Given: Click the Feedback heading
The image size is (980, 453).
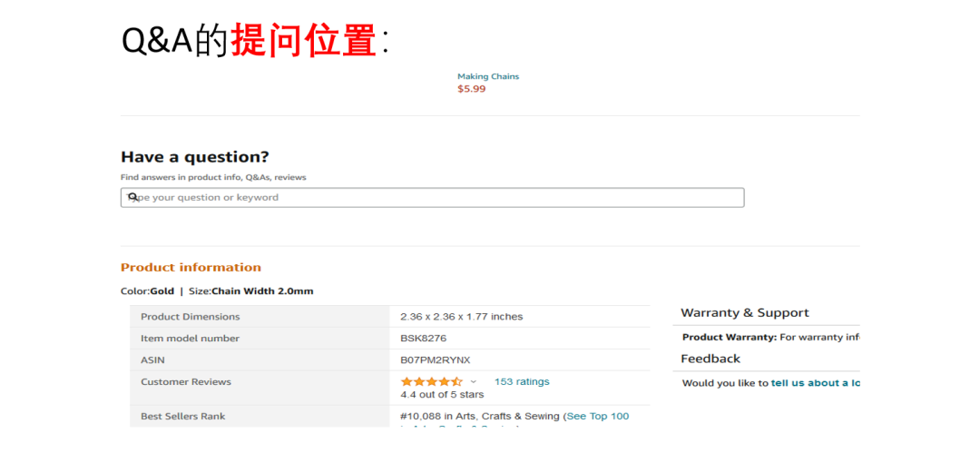Looking at the screenshot, I should tap(710, 359).
